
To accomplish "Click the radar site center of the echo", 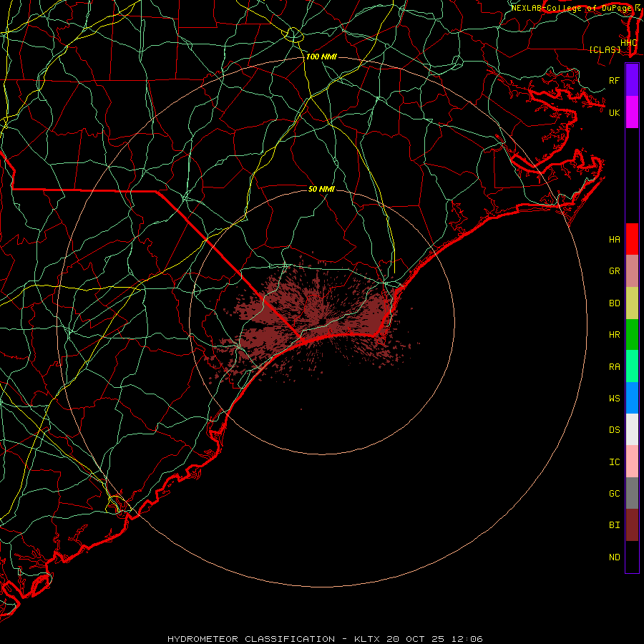I will click(322, 322).
